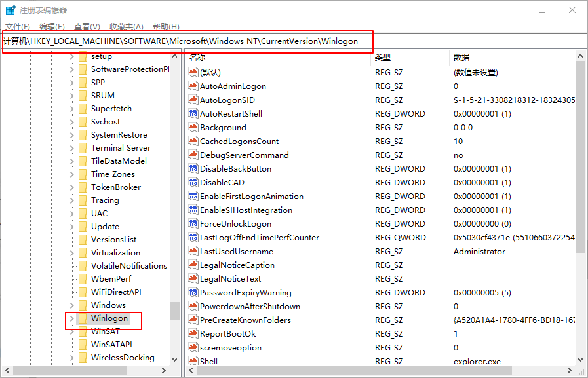Select the Winlogon folder icon in tree
The width and height of the screenshot is (588, 378).
tap(83, 318)
